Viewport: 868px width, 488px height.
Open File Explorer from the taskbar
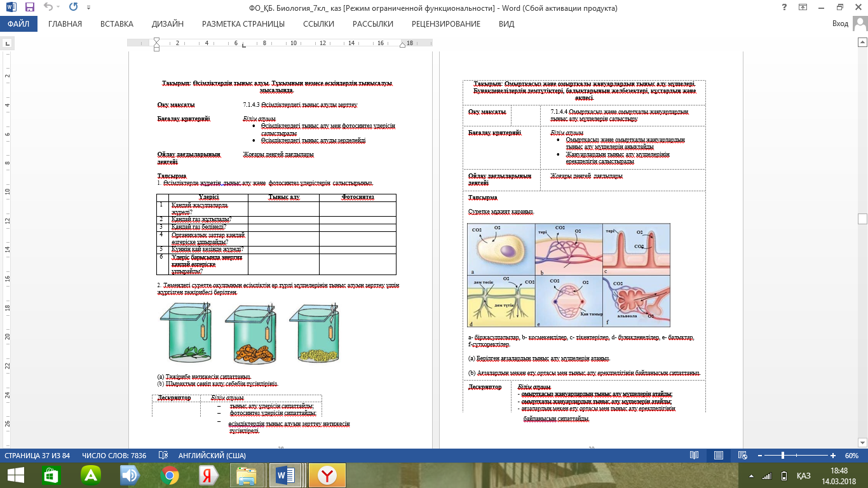tap(246, 475)
